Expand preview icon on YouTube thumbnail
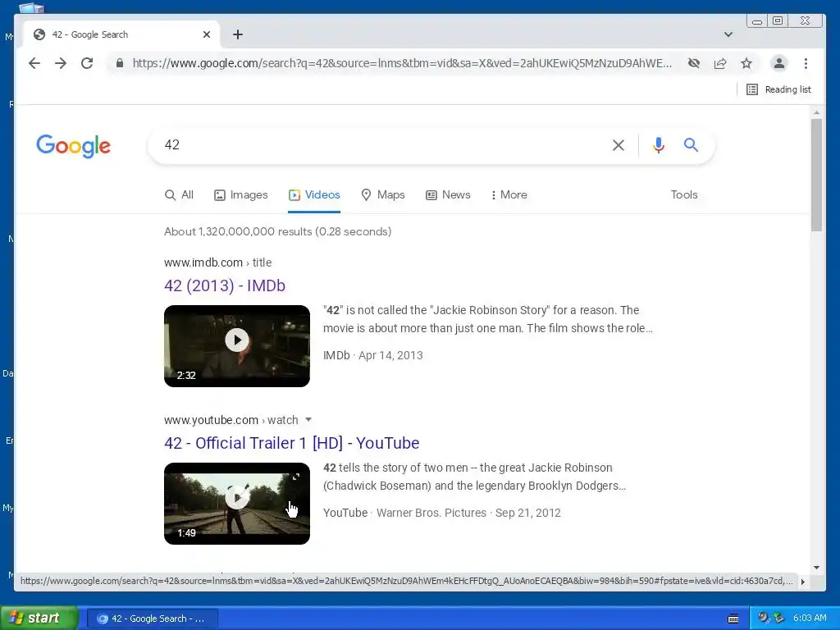840x630 pixels. pos(295,477)
